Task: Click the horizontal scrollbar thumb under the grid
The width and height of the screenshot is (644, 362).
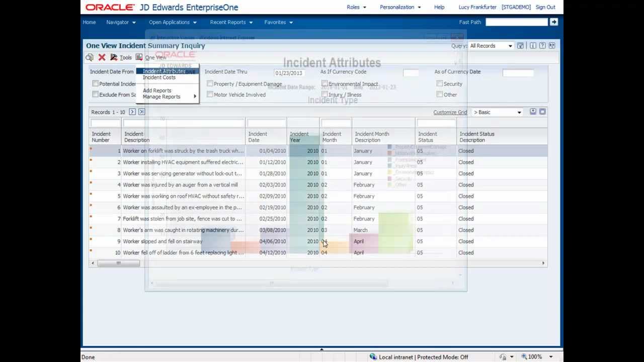Action: [x=118, y=263]
